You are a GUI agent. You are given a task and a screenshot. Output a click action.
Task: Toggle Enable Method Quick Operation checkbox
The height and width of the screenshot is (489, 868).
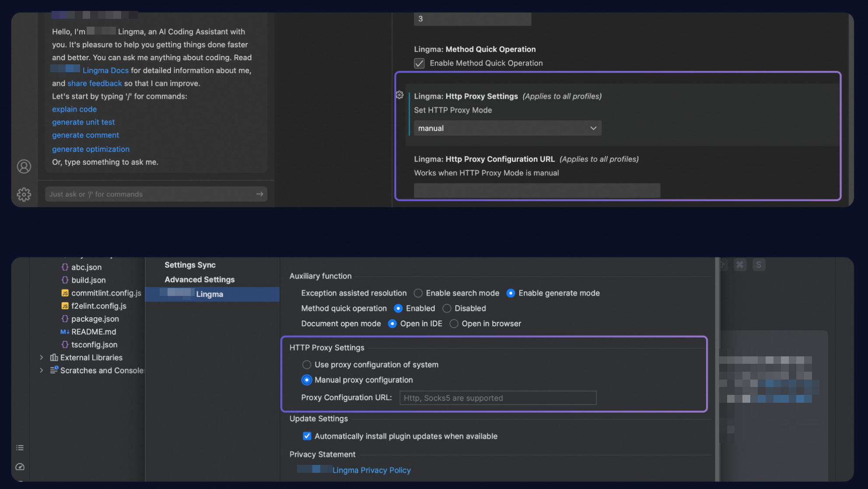[x=419, y=63]
